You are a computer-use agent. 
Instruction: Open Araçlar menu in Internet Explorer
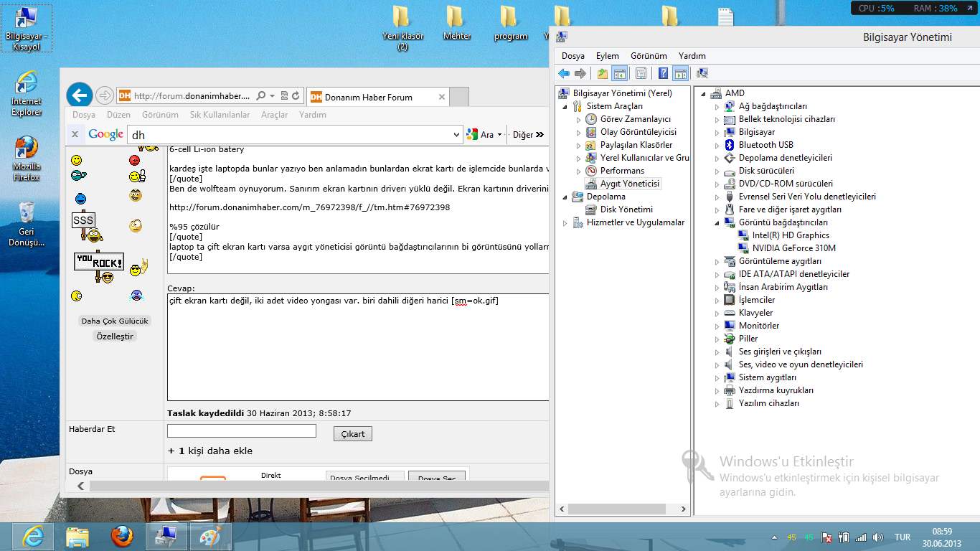tap(274, 115)
